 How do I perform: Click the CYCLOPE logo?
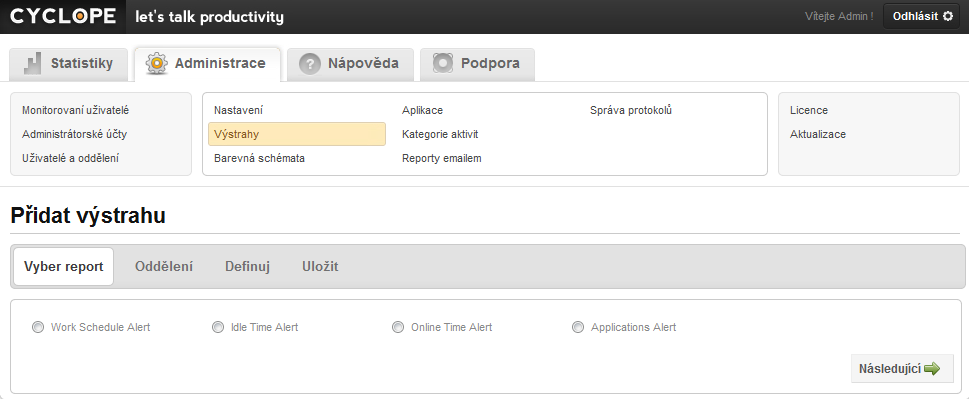click(x=62, y=17)
